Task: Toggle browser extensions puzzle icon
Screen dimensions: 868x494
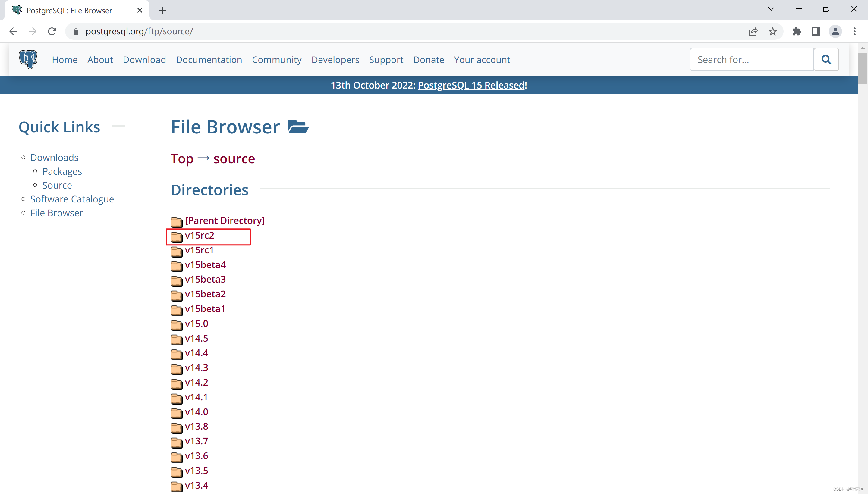Action: click(x=797, y=32)
